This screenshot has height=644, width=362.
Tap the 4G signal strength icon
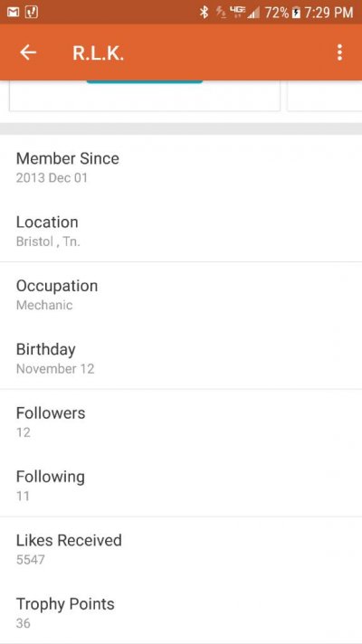[x=245, y=13]
